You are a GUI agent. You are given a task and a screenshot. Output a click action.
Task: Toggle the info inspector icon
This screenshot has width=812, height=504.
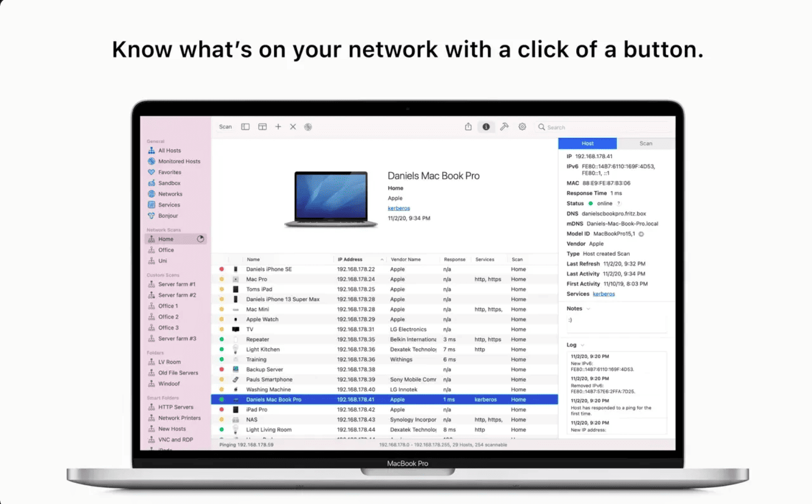point(486,127)
